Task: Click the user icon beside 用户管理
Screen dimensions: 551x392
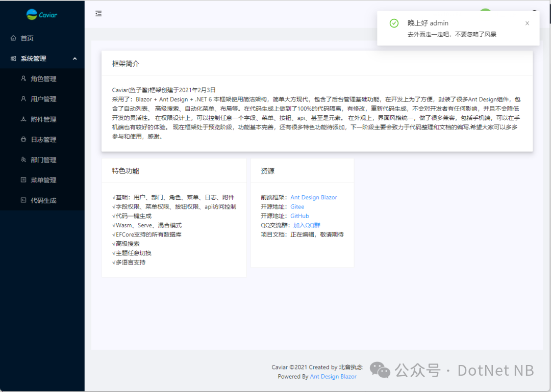Action: [24, 99]
